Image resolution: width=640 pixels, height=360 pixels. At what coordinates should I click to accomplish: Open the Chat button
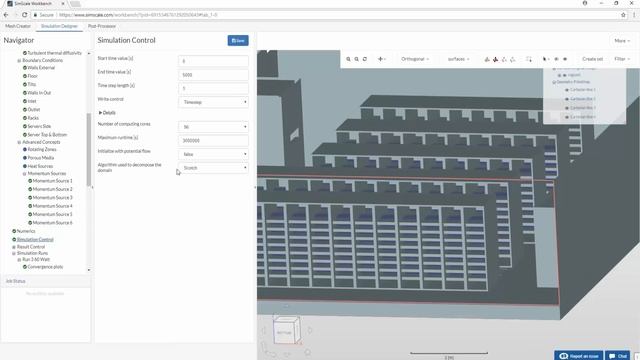618,356
